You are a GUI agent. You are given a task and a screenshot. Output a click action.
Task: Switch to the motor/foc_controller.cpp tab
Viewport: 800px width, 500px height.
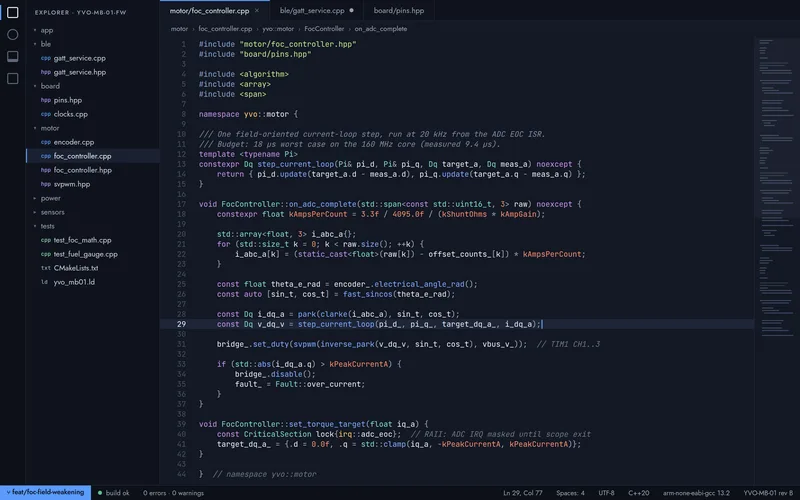214,10
